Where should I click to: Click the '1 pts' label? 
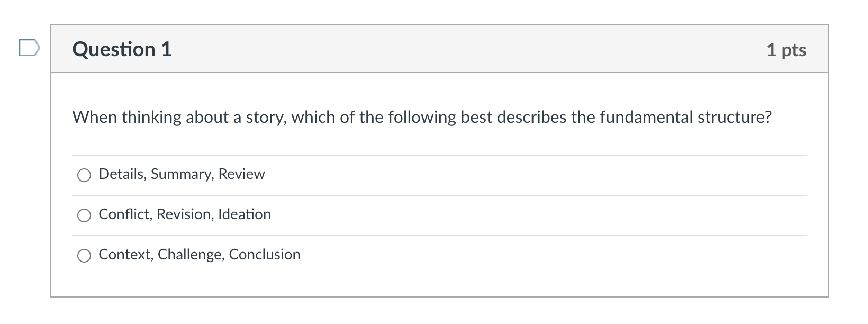pos(787,50)
